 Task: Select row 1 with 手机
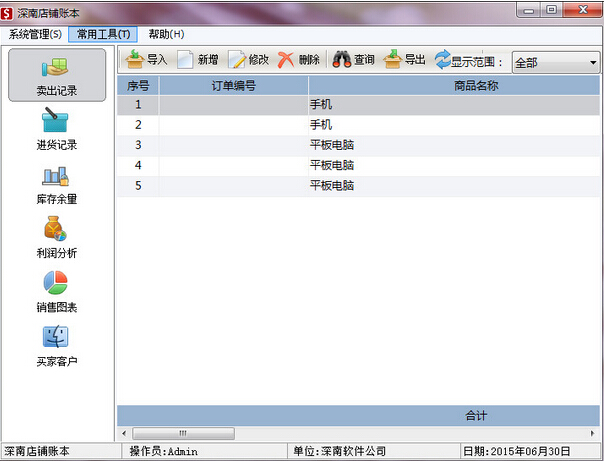tap(359, 105)
